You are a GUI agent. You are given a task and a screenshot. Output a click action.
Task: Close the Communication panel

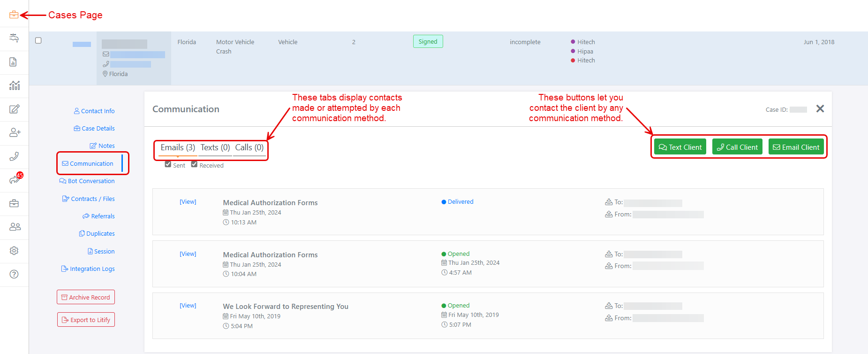(820, 109)
